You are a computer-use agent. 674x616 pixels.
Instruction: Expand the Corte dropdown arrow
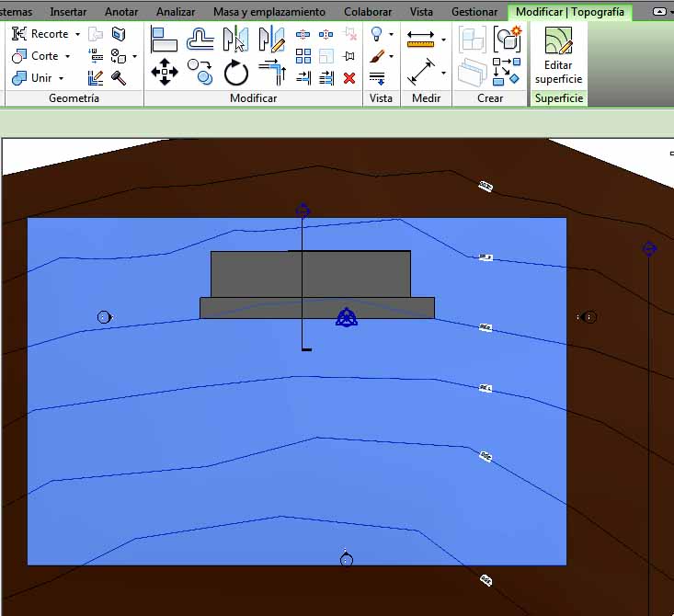67,56
